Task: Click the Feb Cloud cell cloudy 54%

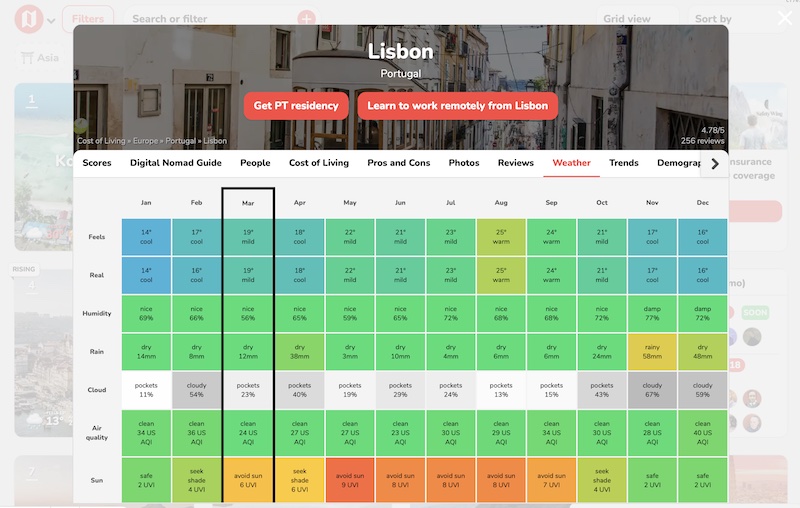Action: [196, 390]
